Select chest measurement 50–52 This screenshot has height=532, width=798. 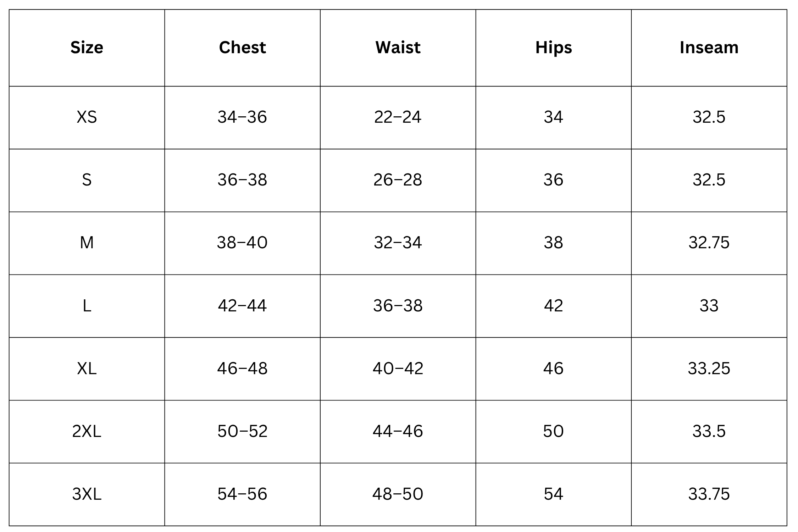pos(242,431)
